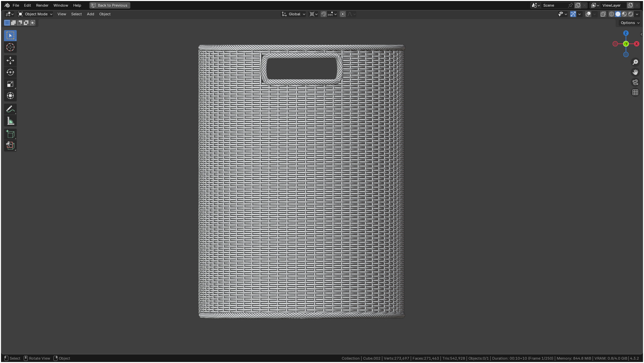
Task: Open the Window menu
Action: (61, 5)
